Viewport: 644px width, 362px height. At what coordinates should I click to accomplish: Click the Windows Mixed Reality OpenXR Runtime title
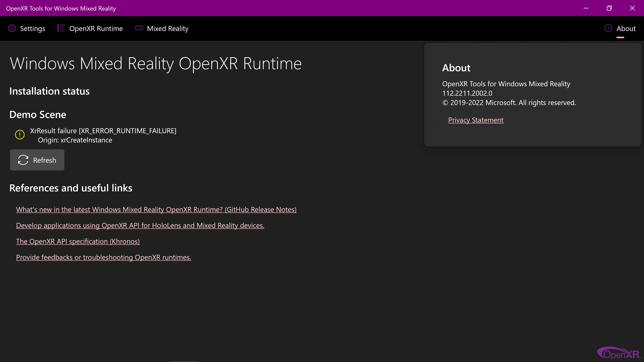pyautogui.click(x=156, y=64)
